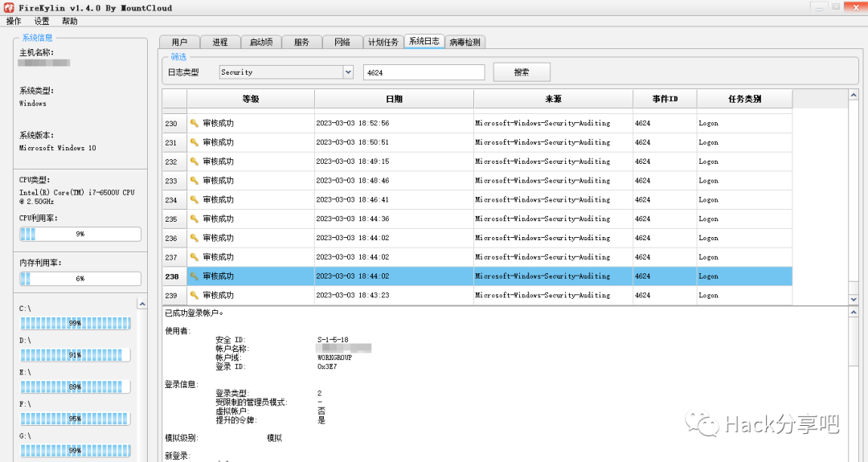Screen dimensions: 868x462
Task: Click the log table scroll-up arrow
Action: pyautogui.click(x=854, y=95)
